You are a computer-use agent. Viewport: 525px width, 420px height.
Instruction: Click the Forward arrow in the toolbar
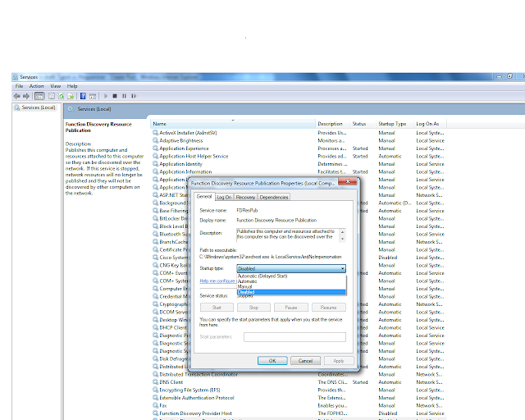pos(26,96)
